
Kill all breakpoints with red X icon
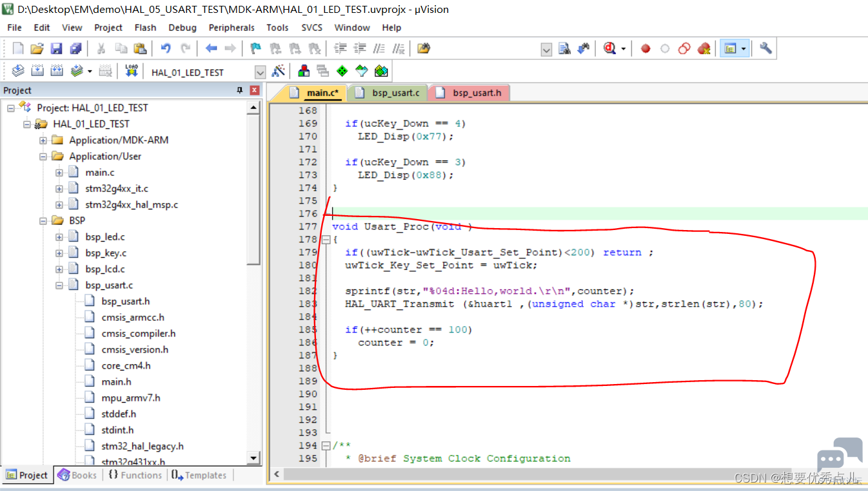click(704, 48)
